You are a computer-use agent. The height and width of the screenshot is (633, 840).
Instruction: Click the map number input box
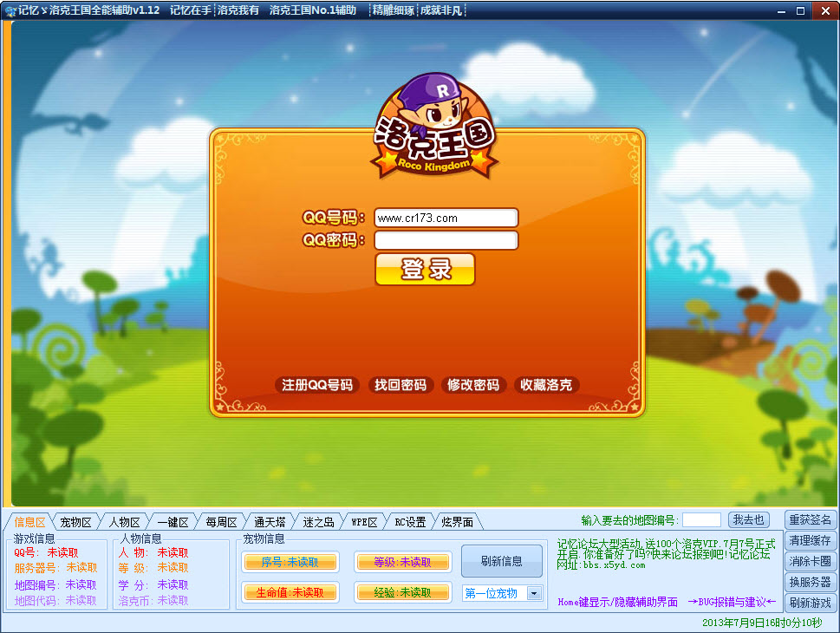pyautogui.click(x=702, y=520)
